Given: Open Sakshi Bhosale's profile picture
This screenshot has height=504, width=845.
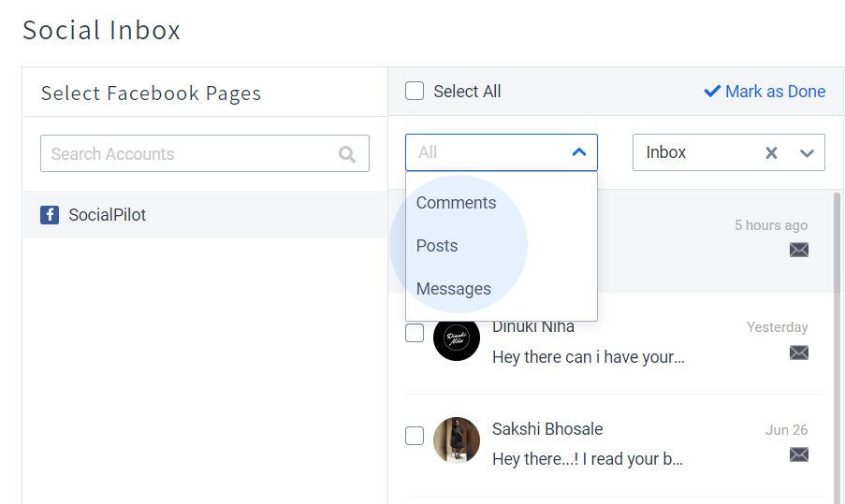Looking at the screenshot, I should click(457, 440).
